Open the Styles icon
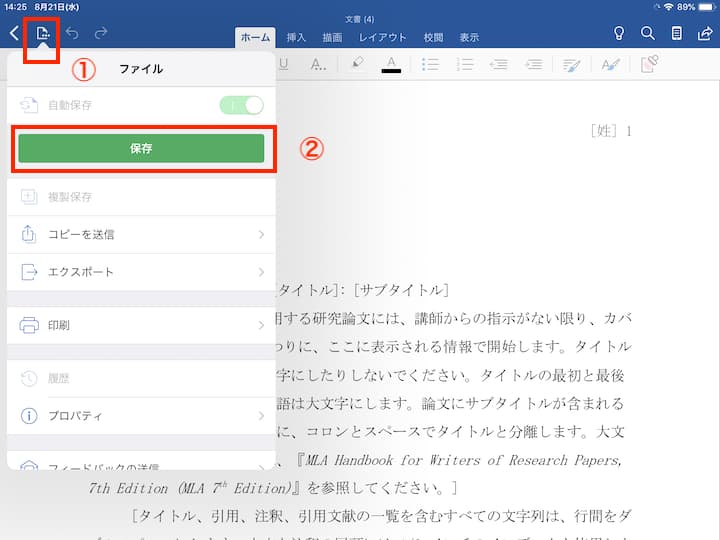This screenshot has width=720, height=540. (611, 64)
